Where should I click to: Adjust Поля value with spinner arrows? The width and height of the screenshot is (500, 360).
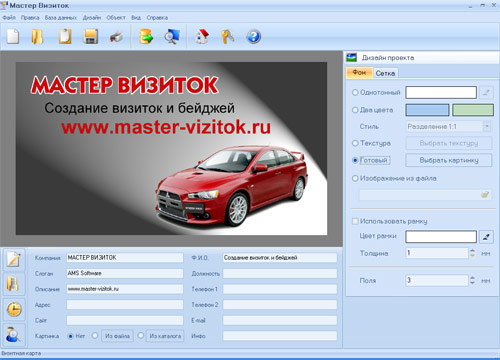point(472,280)
